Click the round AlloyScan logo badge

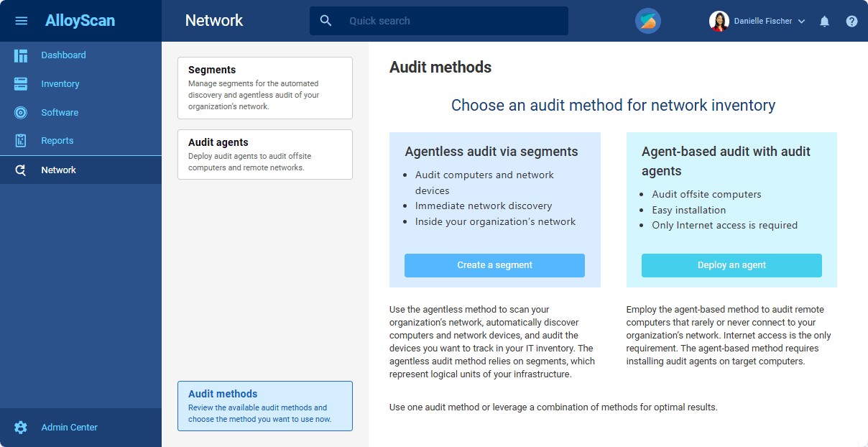click(x=647, y=21)
